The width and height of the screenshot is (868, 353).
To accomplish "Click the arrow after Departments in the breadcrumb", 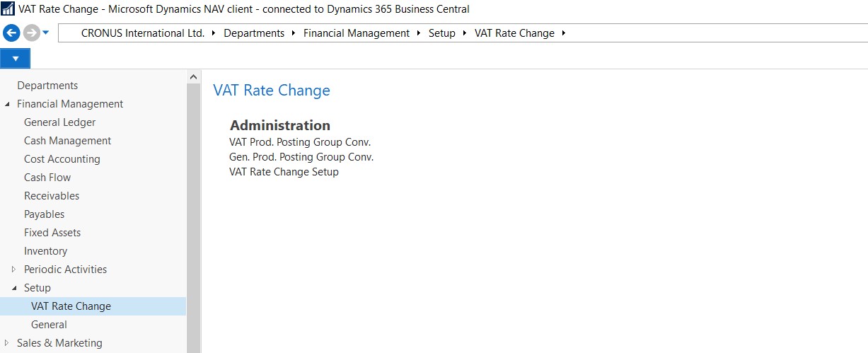I will [294, 33].
